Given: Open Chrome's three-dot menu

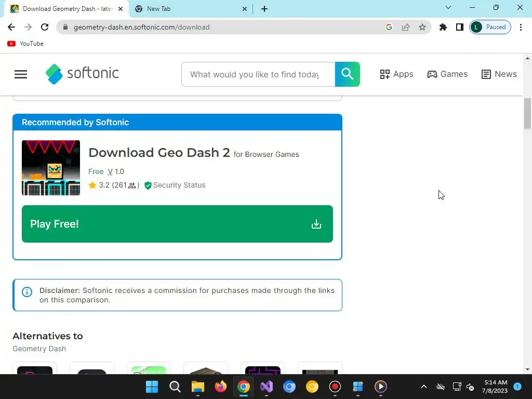Looking at the screenshot, I should point(521,27).
